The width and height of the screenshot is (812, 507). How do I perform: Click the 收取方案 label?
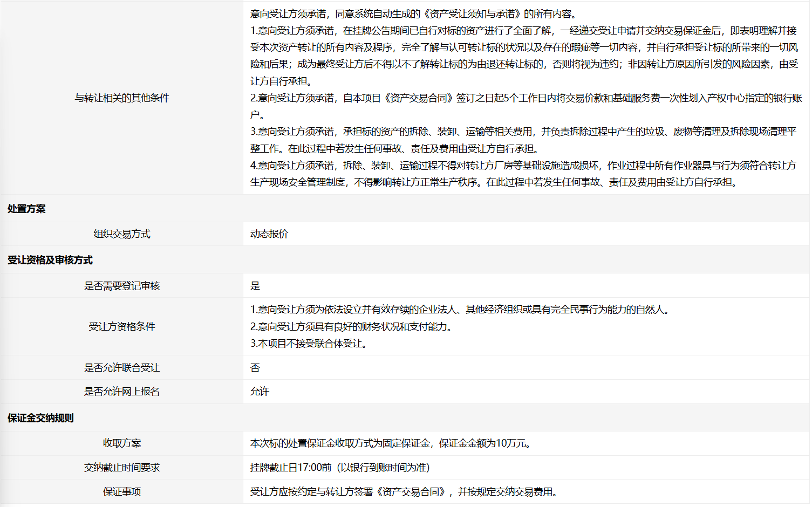point(122,443)
